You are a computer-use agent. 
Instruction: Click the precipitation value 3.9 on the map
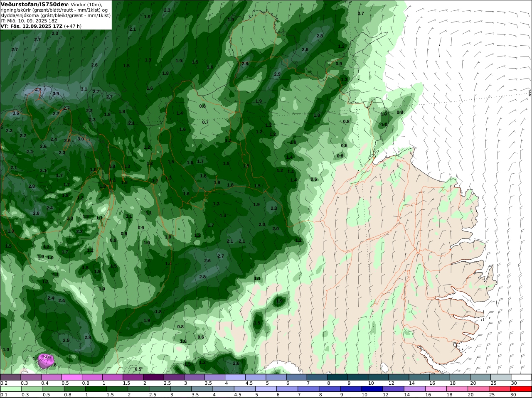56,94
